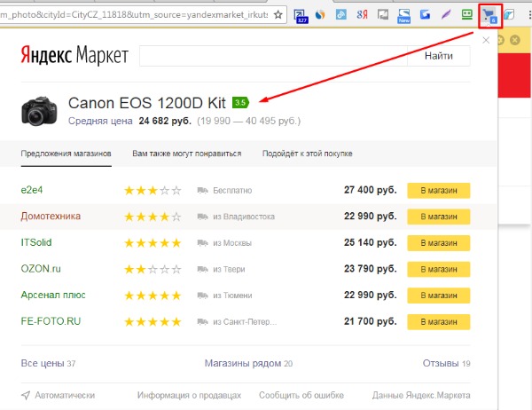Close the Yandex Market popup with X
Image resolution: width=532 pixels, height=410 pixels.
tap(486, 40)
